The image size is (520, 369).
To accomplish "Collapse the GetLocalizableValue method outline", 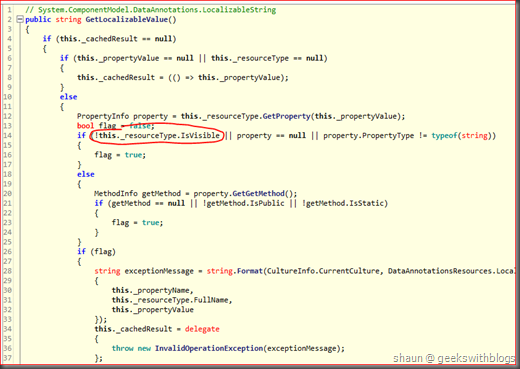I will point(20,19).
